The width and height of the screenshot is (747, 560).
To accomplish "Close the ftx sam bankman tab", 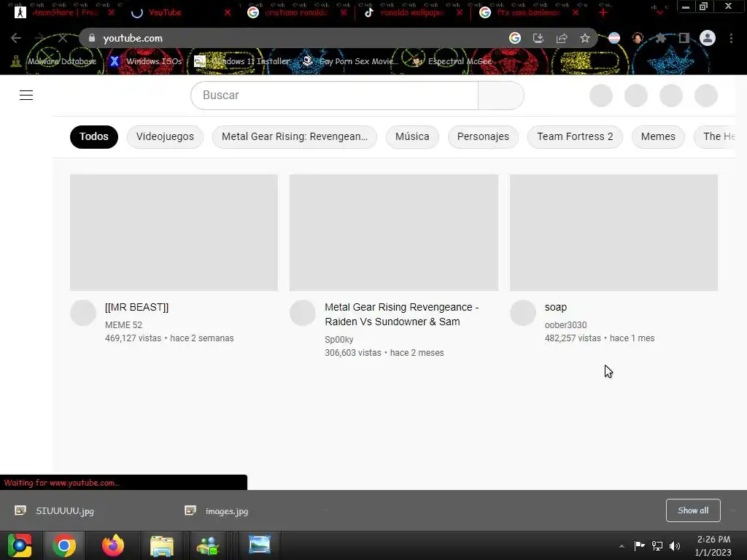I will click(x=576, y=13).
